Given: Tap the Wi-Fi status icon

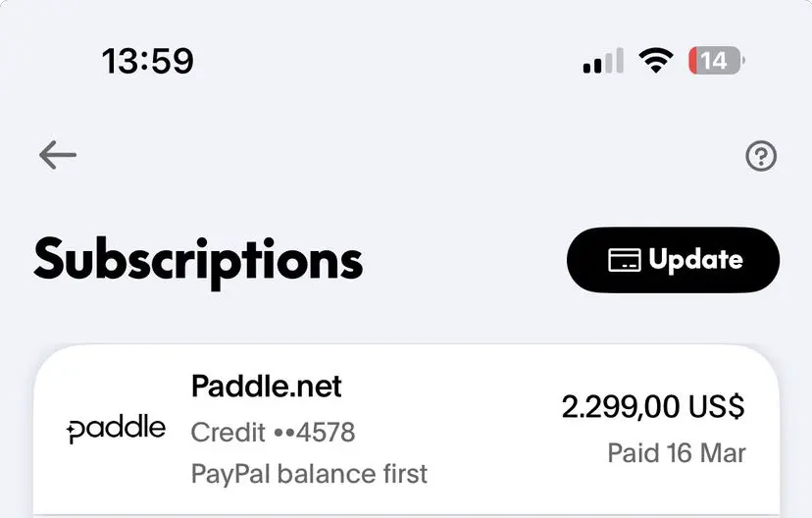Looking at the screenshot, I should coord(656,61).
